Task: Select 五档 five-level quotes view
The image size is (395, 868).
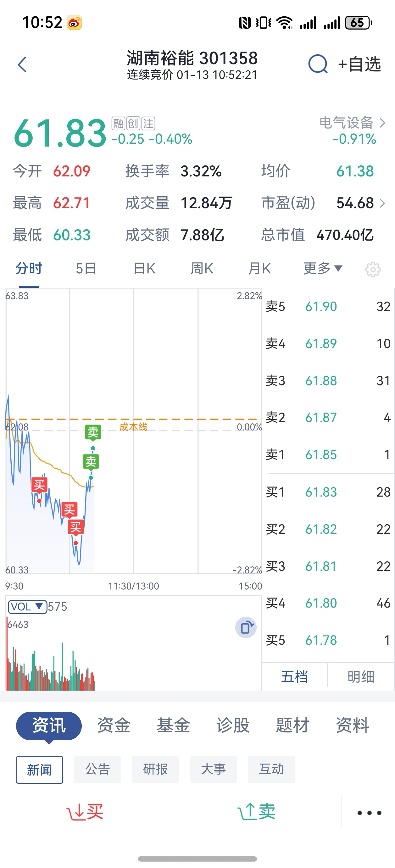Action: (x=295, y=676)
